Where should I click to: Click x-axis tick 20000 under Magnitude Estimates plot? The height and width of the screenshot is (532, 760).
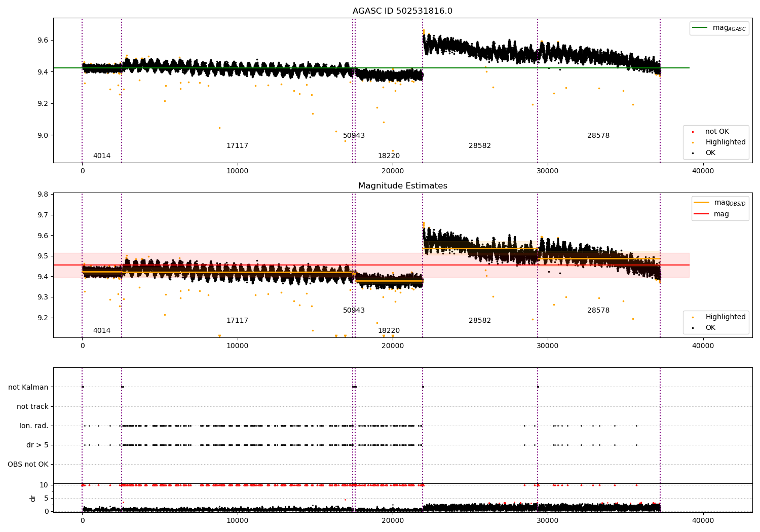pos(393,346)
